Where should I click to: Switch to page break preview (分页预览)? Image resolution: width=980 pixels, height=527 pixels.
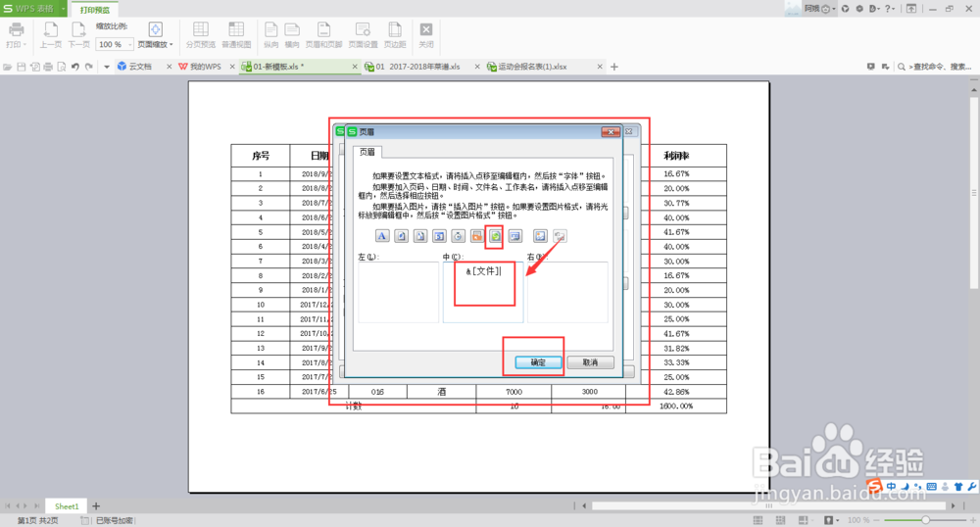pyautogui.click(x=201, y=35)
